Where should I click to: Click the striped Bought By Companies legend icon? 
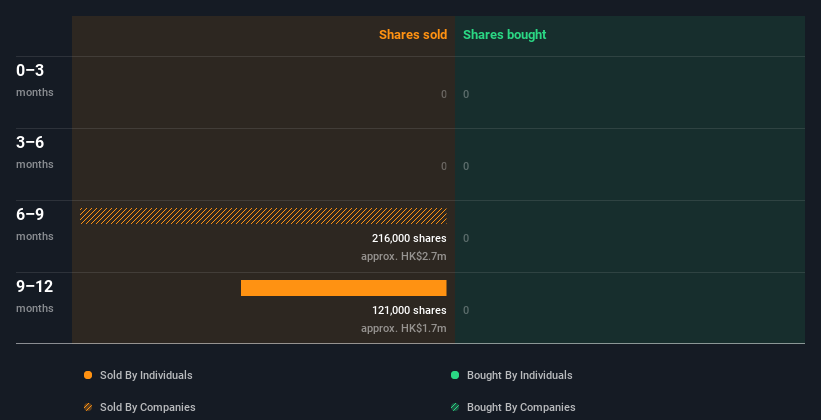[x=455, y=407]
